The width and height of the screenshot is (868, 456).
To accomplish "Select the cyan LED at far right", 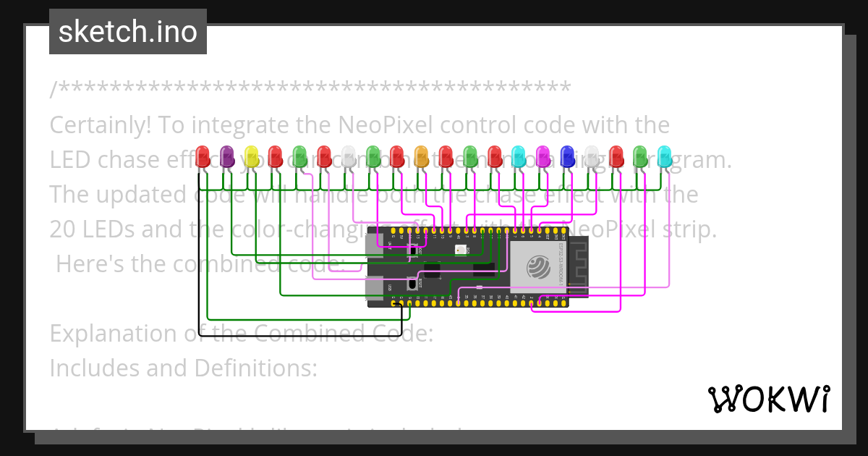I will (x=663, y=158).
